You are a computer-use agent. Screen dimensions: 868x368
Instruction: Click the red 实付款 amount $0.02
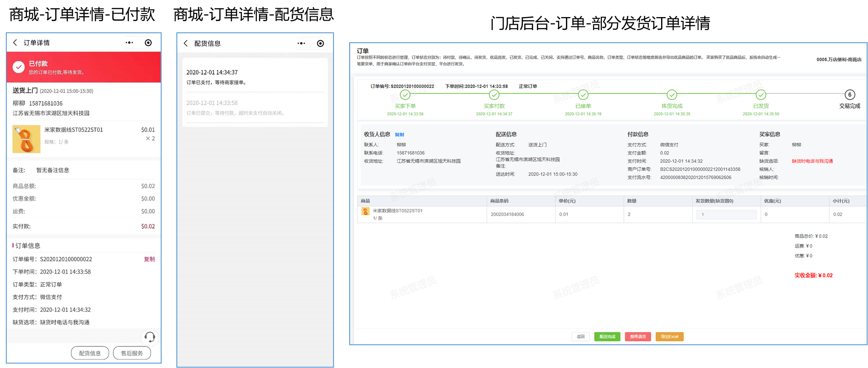[148, 226]
